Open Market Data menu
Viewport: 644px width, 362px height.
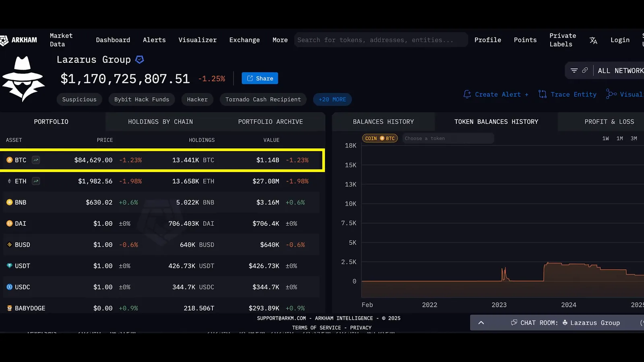point(61,40)
